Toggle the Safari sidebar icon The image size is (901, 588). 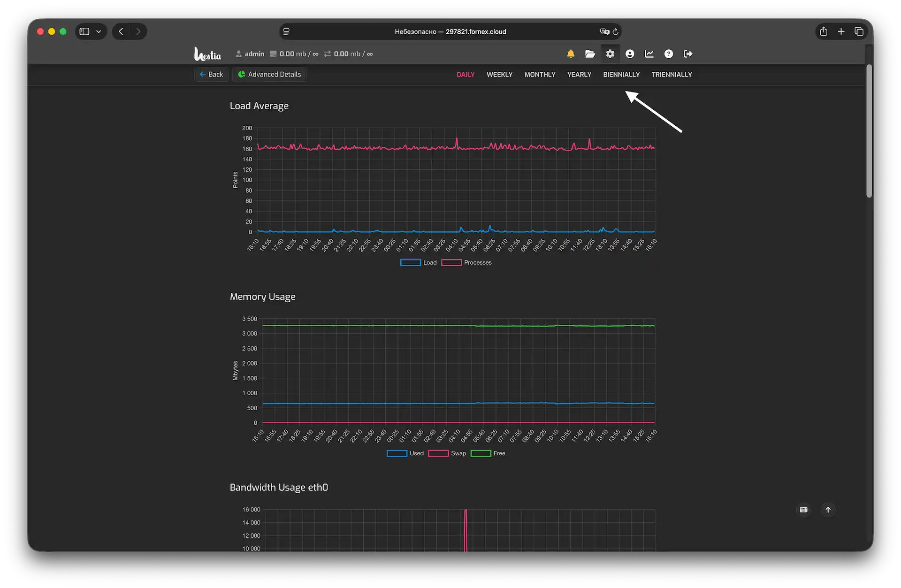84,31
